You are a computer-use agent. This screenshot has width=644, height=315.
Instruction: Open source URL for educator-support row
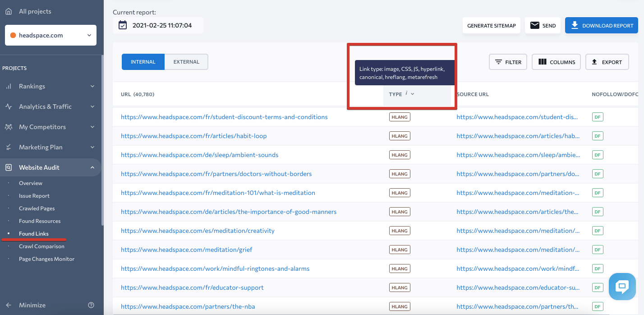(x=518, y=287)
